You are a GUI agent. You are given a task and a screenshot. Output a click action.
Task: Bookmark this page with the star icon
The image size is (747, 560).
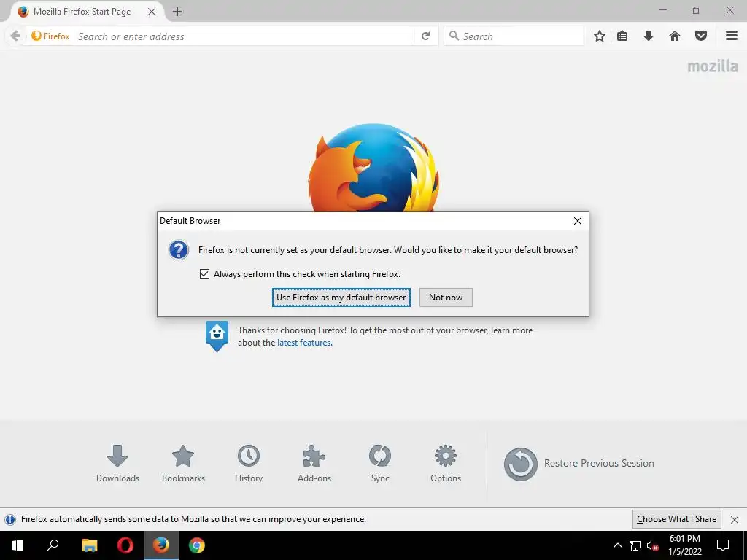(600, 36)
